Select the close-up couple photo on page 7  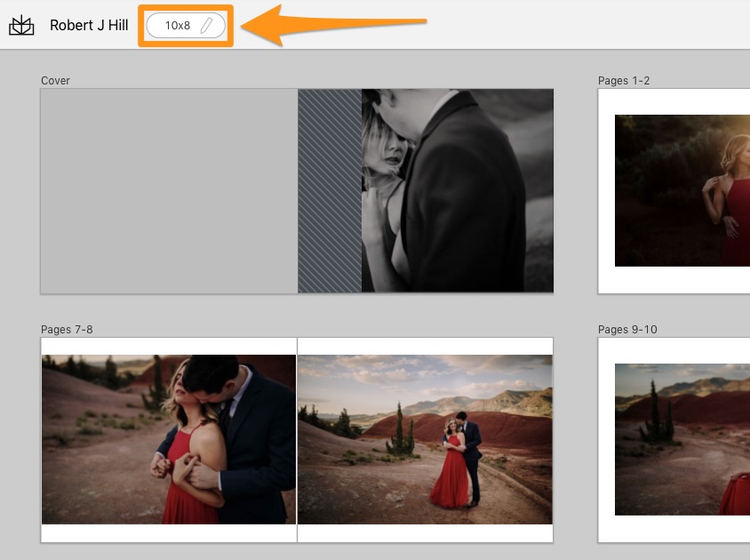coord(169,439)
